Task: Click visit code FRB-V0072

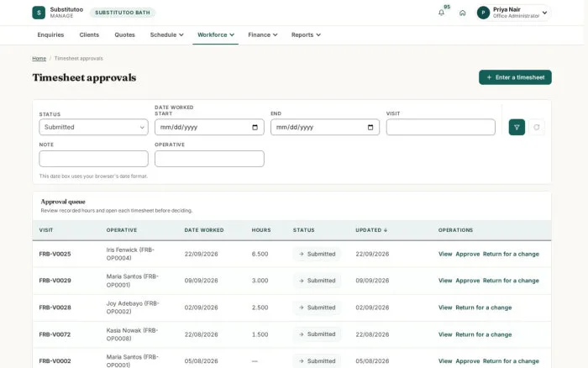Action: [x=55, y=334]
